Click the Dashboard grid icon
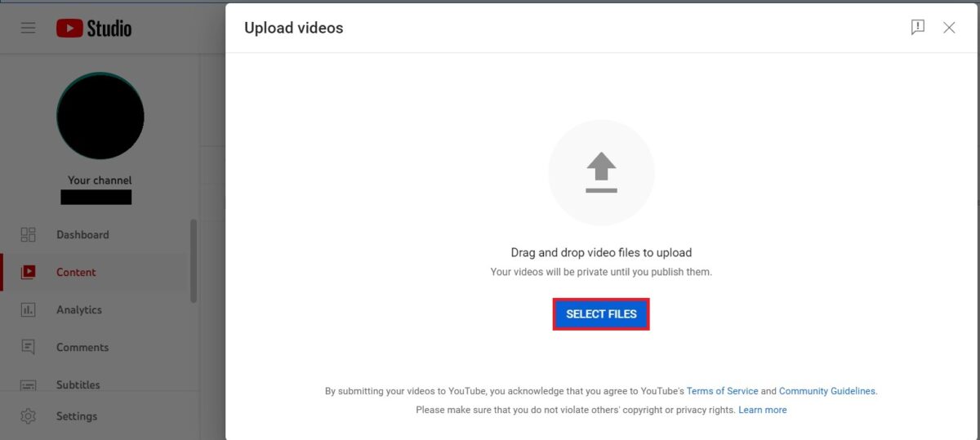Screen dimensions: 980x440 point(28,235)
